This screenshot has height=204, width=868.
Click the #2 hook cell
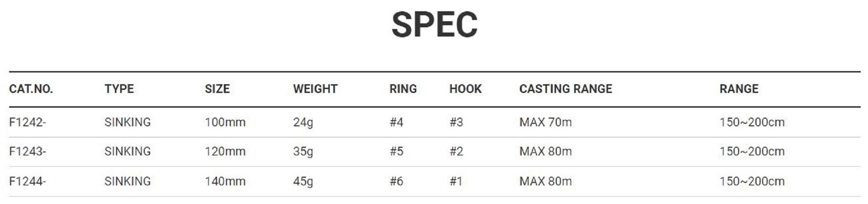point(456,151)
